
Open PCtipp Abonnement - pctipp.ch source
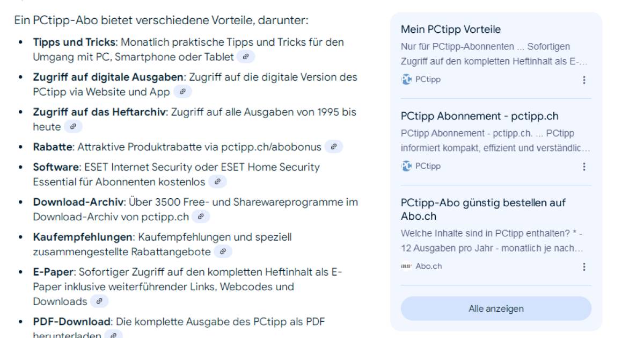(x=480, y=116)
